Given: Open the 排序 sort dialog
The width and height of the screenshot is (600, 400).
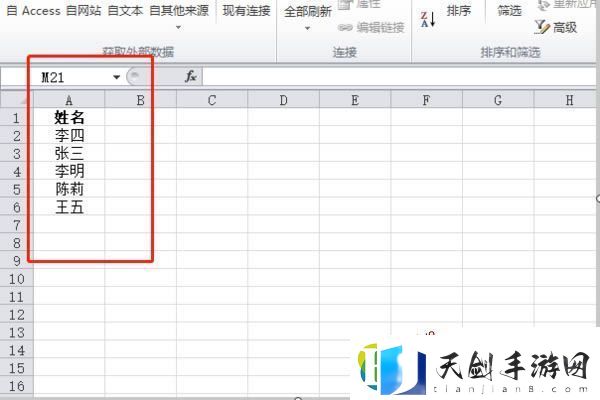Looking at the screenshot, I should (x=458, y=11).
